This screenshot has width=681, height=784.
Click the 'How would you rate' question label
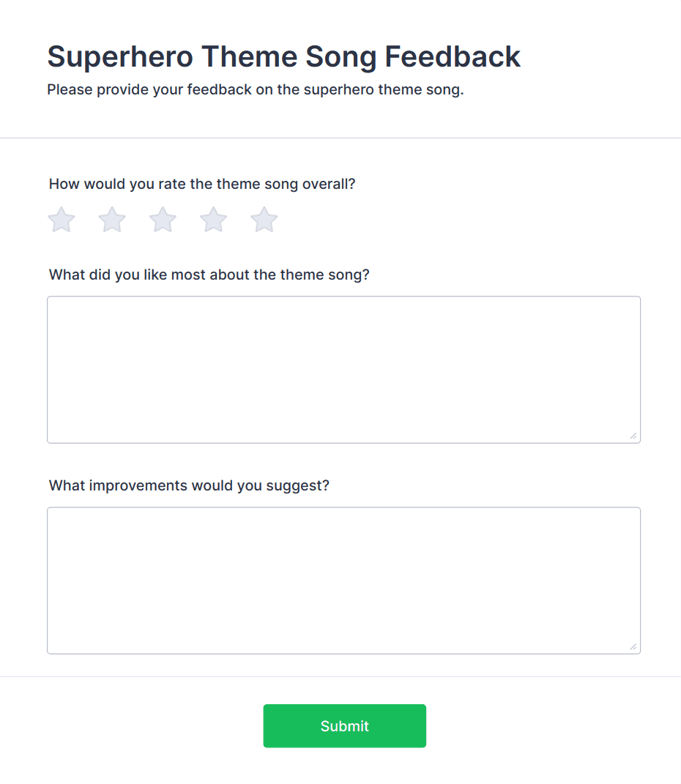[202, 184]
